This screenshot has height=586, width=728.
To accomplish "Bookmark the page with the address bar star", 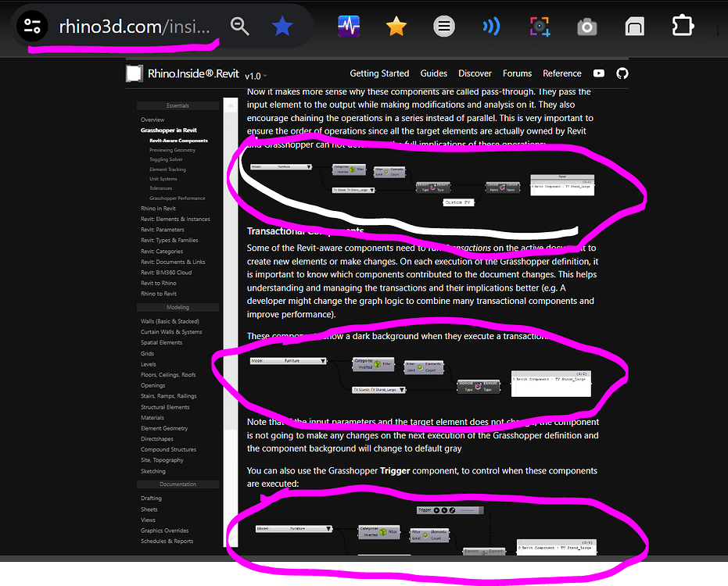I will click(x=282, y=25).
